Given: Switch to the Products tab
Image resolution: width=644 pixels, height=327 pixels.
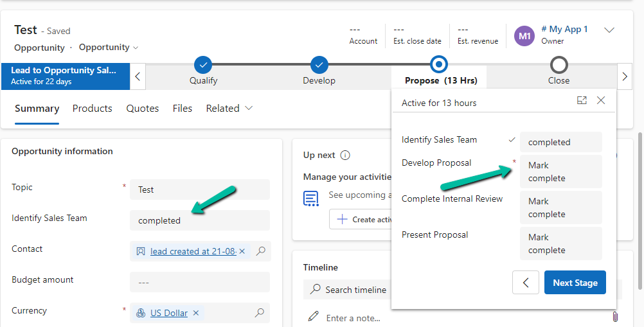Looking at the screenshot, I should 93,109.
